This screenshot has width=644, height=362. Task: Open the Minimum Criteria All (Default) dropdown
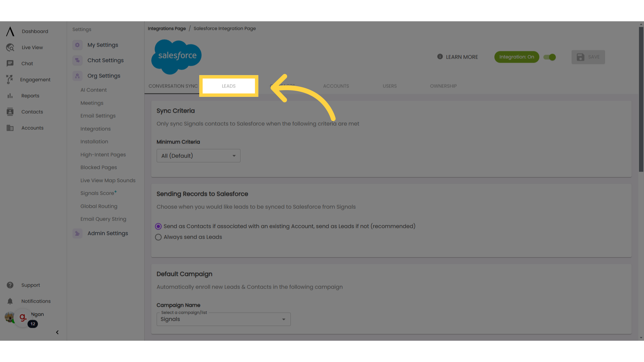199,156
